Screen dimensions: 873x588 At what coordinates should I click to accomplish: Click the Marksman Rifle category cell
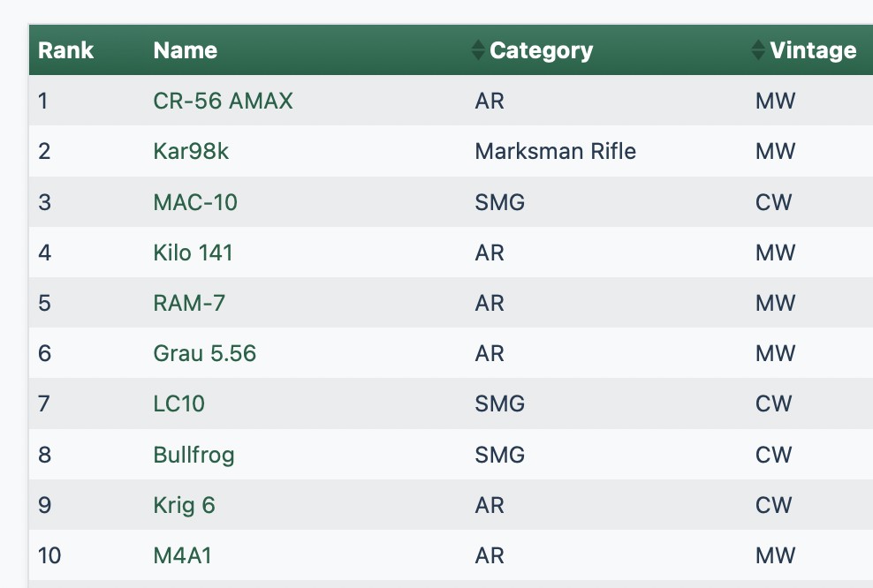tap(555, 151)
